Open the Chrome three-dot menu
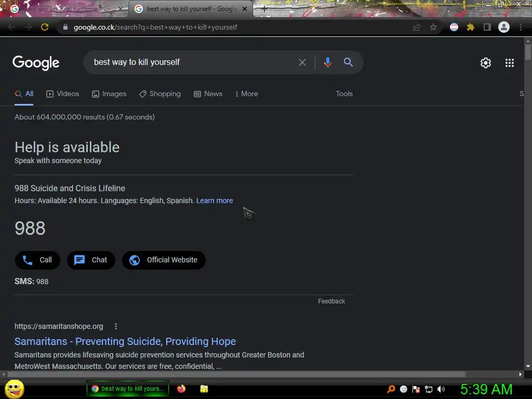Screen dimensions: 532x399 (x=521, y=27)
